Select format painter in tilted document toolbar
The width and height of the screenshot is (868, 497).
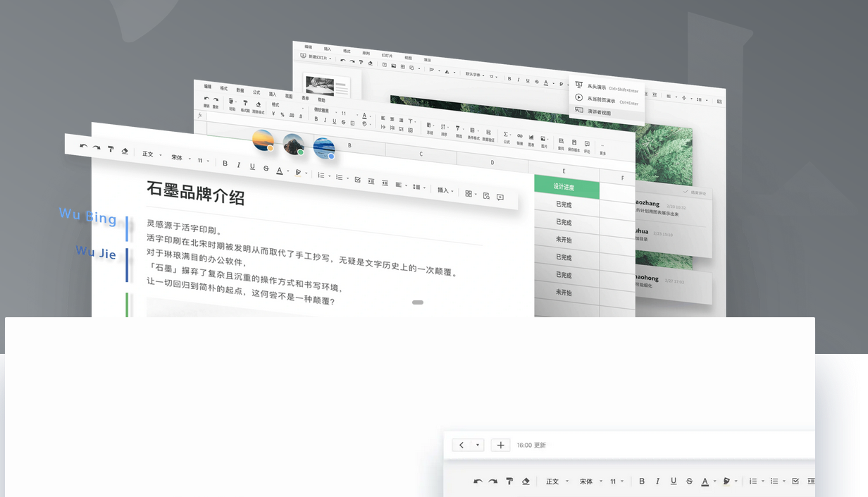pos(111,149)
